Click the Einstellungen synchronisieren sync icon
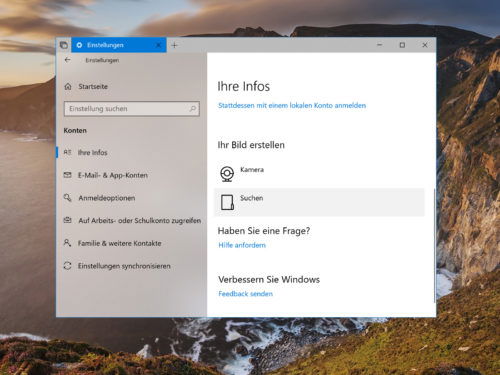 pyautogui.click(x=68, y=266)
